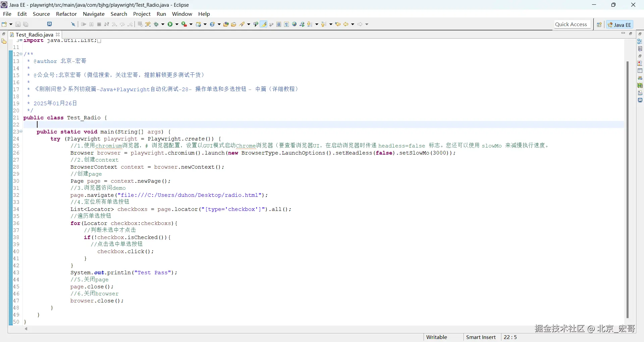Click the Save All toolbar icon
The width and height of the screenshot is (644, 342).
26,24
